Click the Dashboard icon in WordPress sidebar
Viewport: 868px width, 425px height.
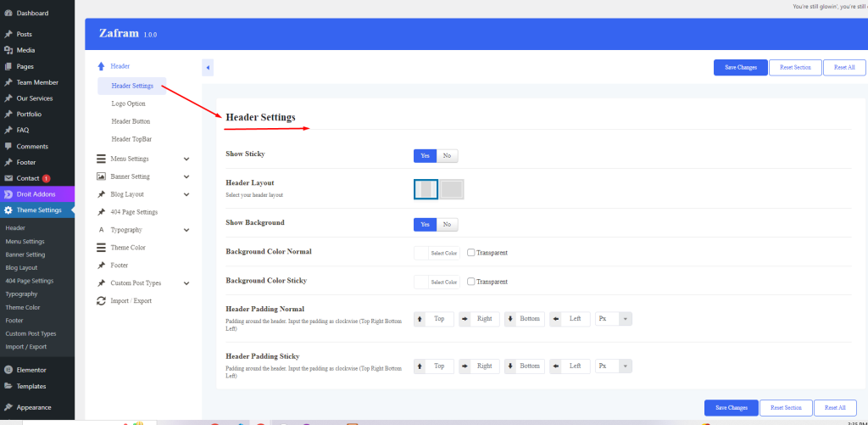[x=8, y=14]
